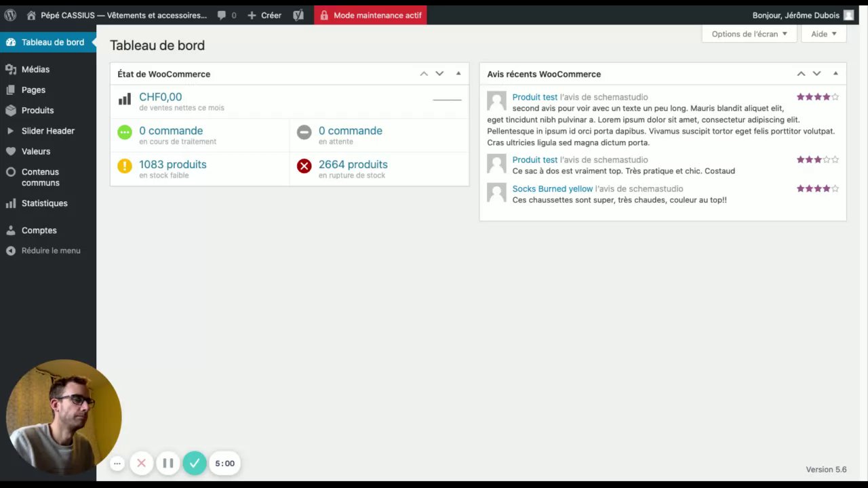Click the webcam video bubble
Screen dimensions: 868x488
tap(64, 417)
